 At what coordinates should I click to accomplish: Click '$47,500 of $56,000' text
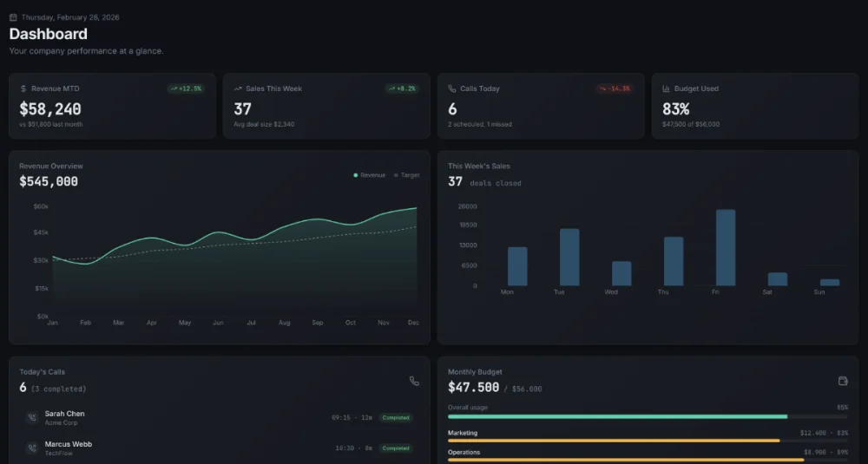(x=691, y=124)
